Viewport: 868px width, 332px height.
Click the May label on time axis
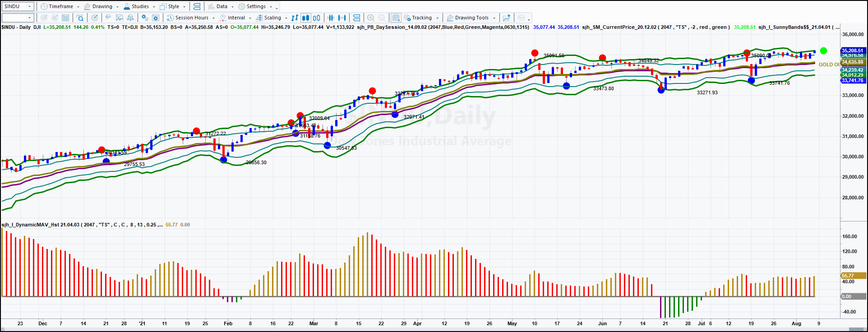(512, 323)
